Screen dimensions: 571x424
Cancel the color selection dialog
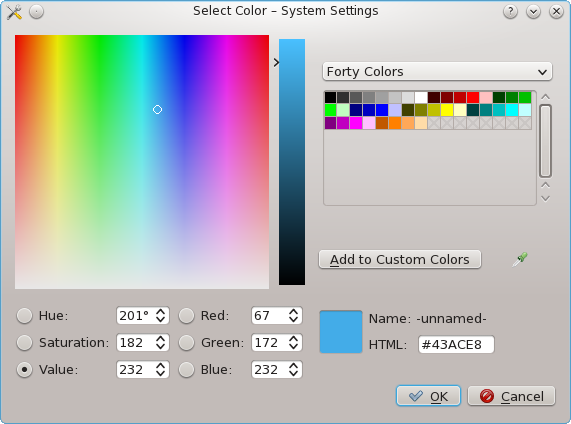click(511, 396)
